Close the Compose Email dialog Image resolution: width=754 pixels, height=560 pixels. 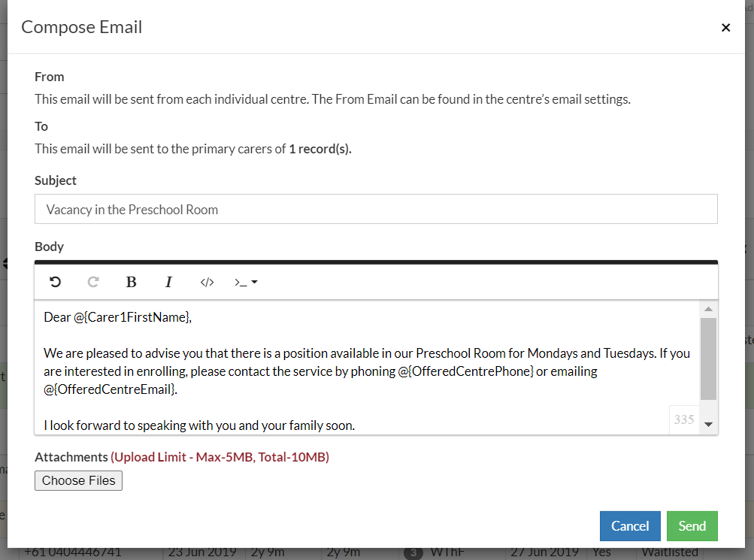click(x=725, y=27)
